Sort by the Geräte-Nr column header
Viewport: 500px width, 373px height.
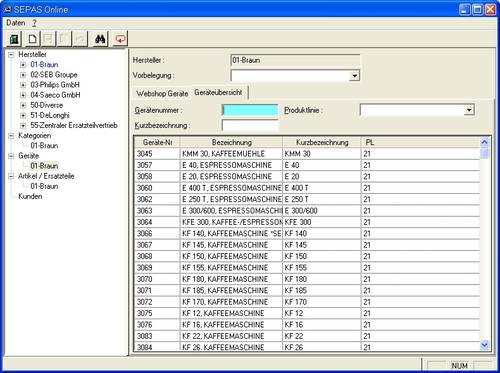pyautogui.click(x=157, y=142)
